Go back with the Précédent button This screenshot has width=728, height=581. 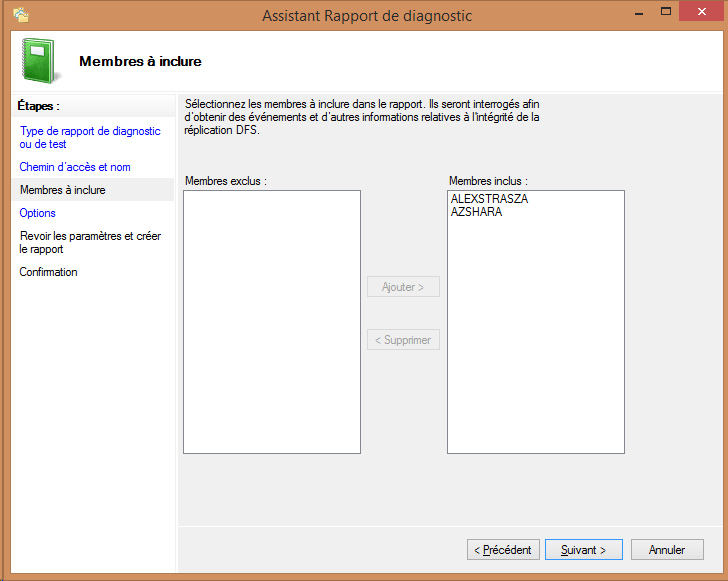tap(504, 550)
